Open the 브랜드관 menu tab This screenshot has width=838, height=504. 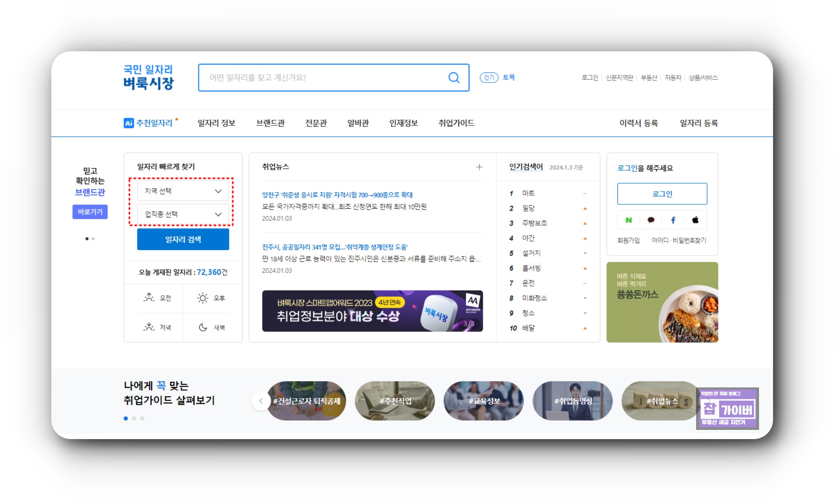click(270, 123)
